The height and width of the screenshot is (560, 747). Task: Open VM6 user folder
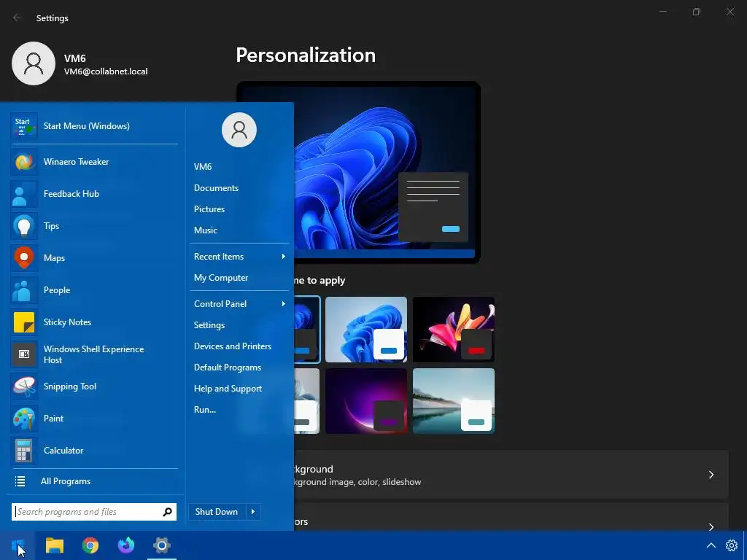coord(203,167)
